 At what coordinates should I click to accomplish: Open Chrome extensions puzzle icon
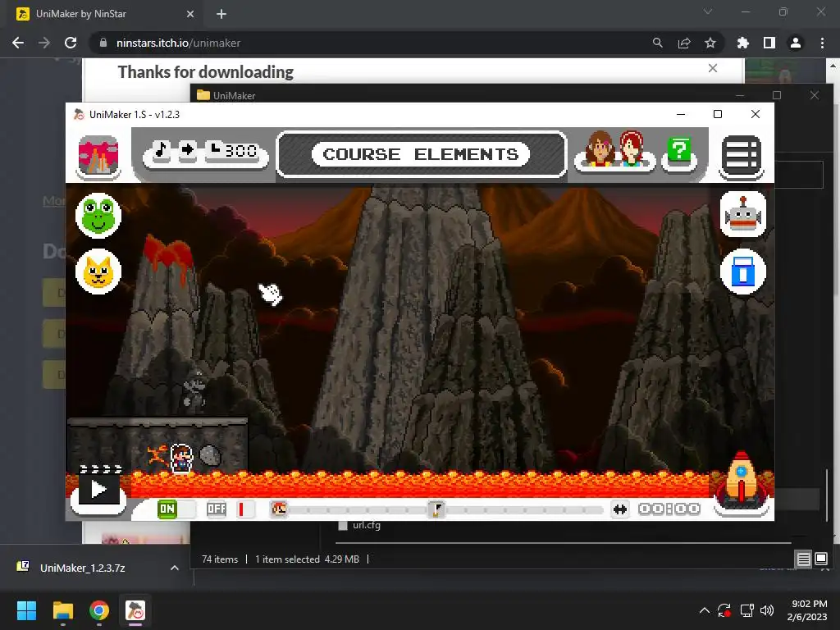coord(743,43)
